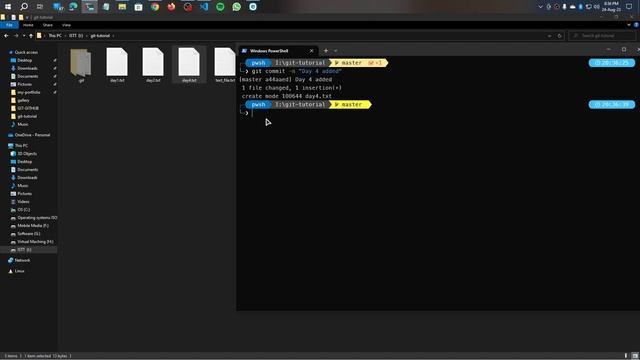Click git-tutorial in the address breadcrumb

point(100,36)
